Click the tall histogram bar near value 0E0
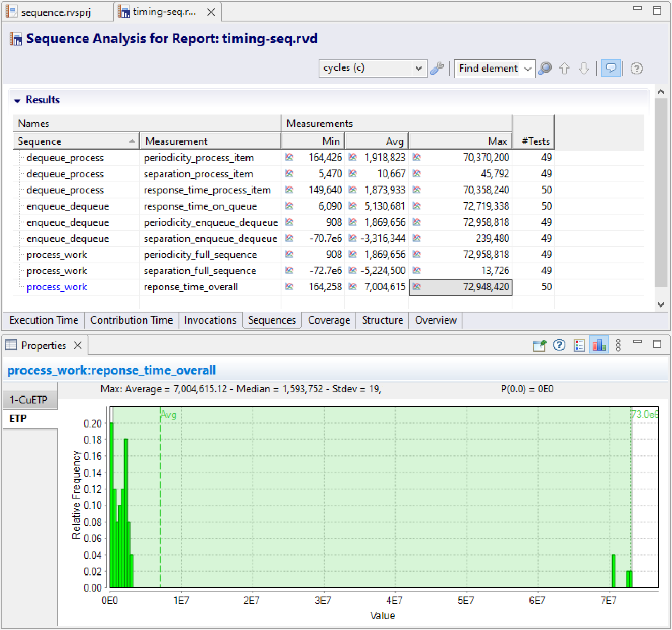Viewport: 672px width, 630px height. (112, 505)
